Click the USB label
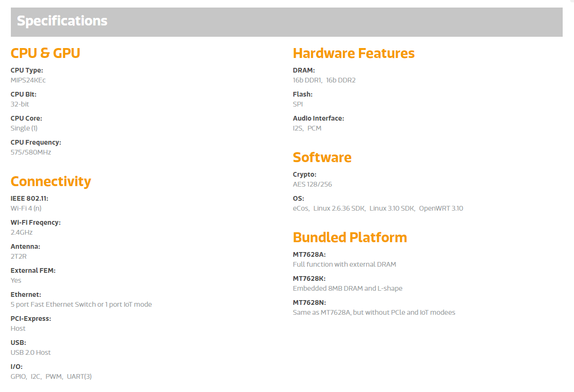The image size is (574, 392). [18, 343]
